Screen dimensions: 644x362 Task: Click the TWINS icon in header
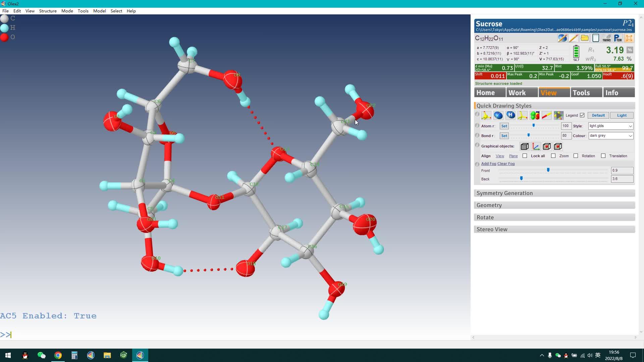[606, 38]
